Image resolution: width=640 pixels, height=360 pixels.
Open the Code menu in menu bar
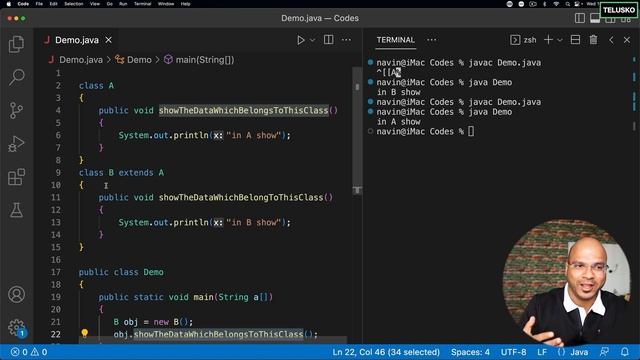coord(23,4)
